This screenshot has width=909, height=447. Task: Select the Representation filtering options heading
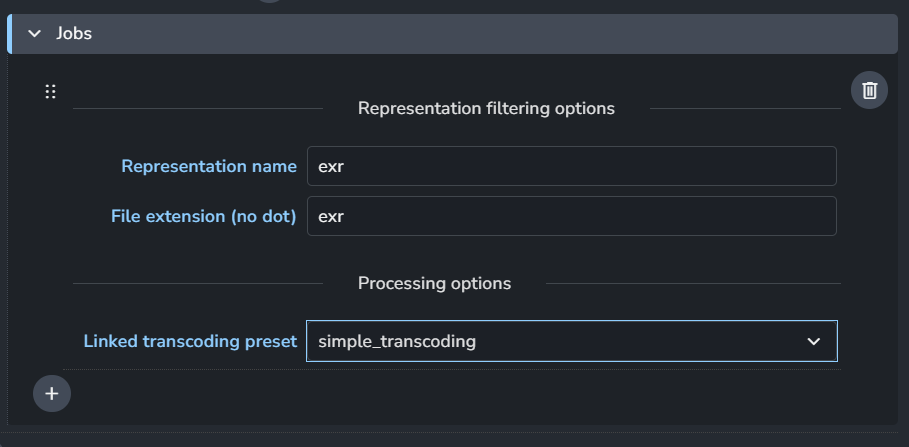486,108
